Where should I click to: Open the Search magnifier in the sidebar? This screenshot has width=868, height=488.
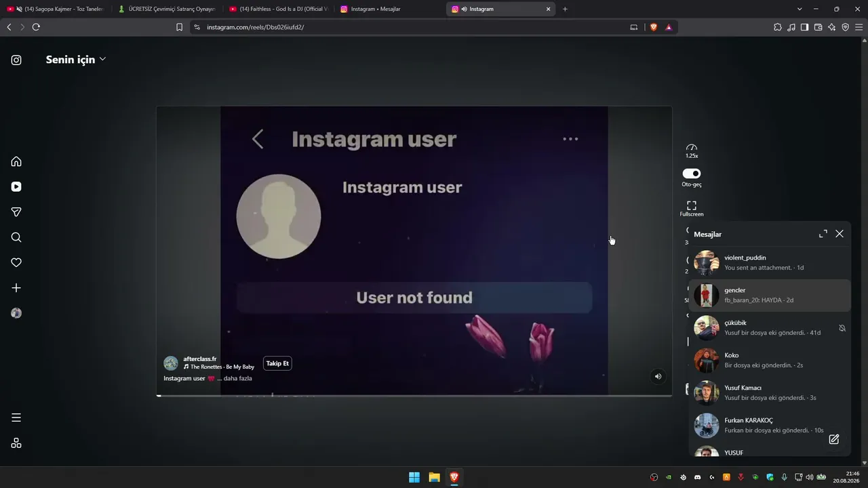16,237
